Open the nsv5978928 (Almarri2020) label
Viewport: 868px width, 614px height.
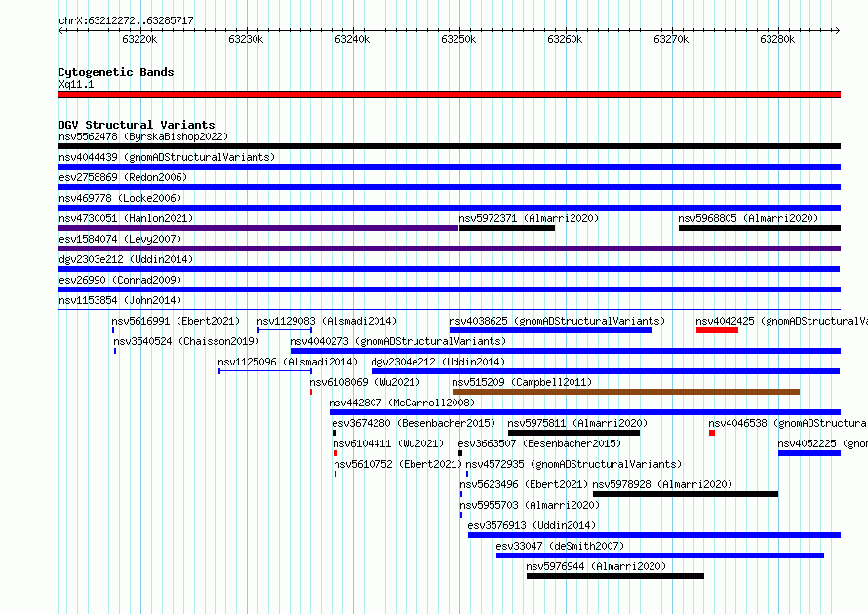pyautogui.click(x=662, y=484)
